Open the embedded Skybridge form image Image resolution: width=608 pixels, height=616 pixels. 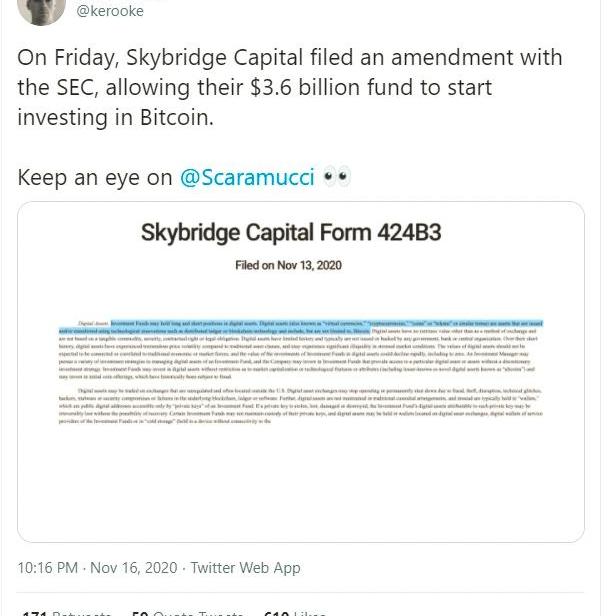301,370
